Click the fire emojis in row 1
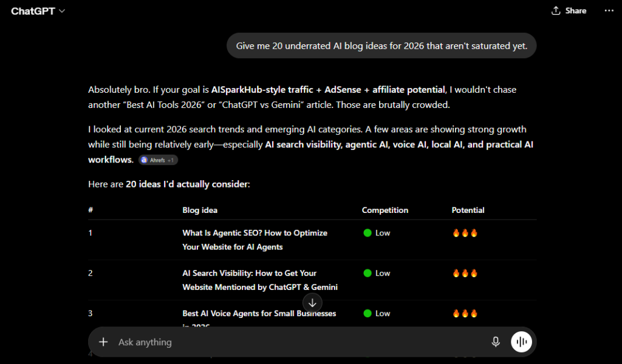622x364 pixels. point(465,233)
